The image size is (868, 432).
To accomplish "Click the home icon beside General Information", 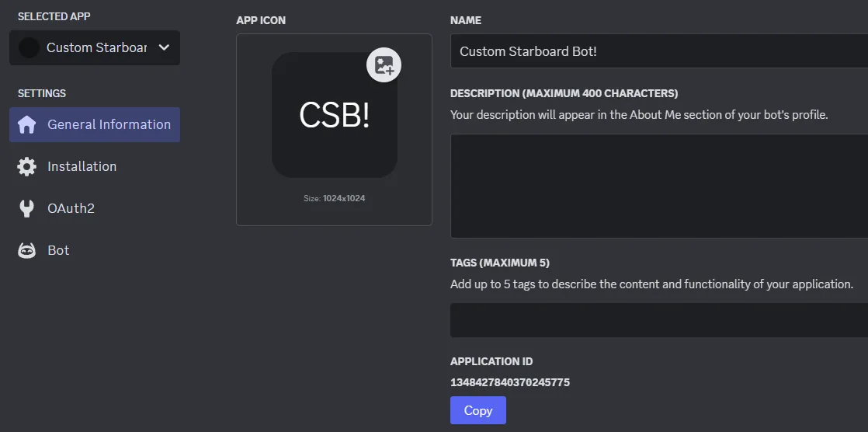I will [x=26, y=124].
